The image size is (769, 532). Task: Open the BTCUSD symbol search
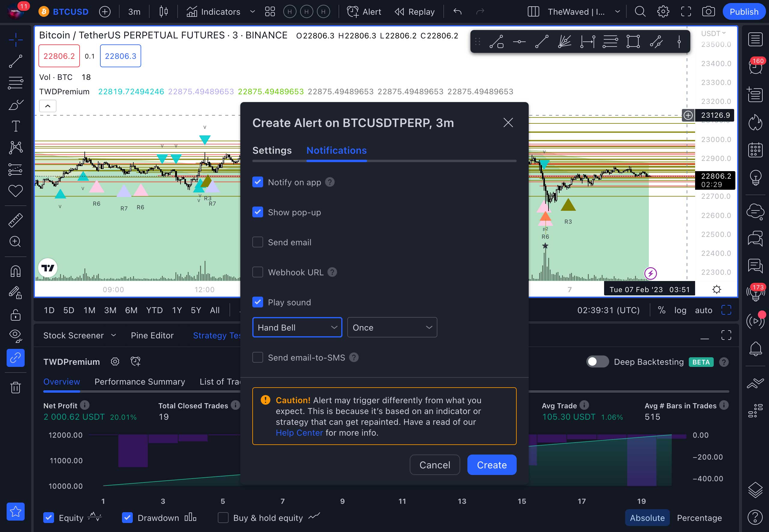(64, 12)
